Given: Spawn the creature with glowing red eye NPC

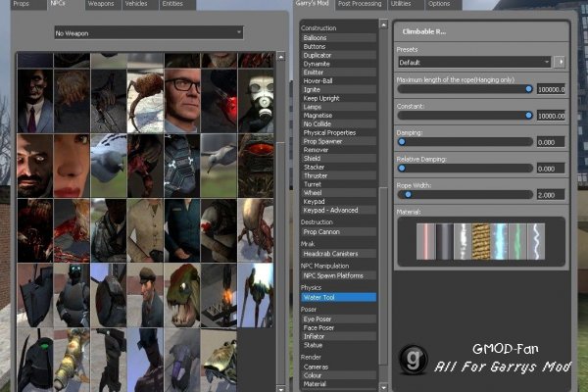Looking at the screenshot, I should click(256, 166).
